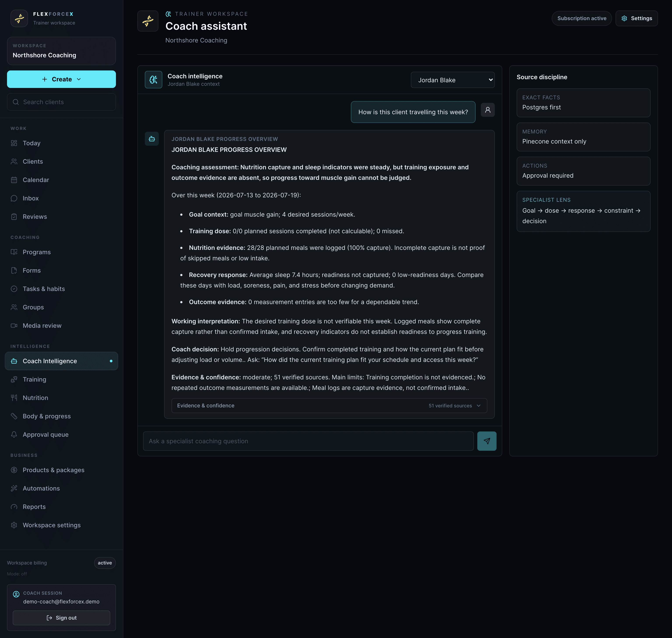Open the Programs book icon
Viewport: 672px width, 638px height.
[14, 252]
